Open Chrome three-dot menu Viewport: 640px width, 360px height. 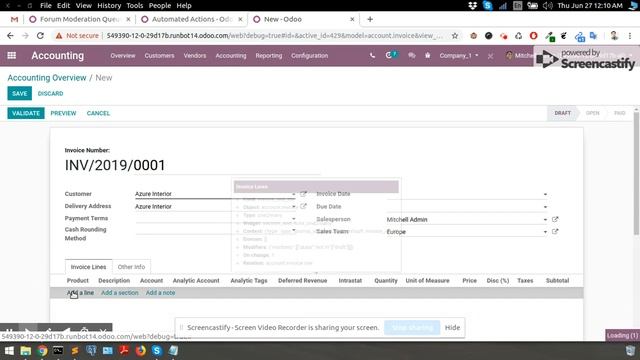(630, 36)
